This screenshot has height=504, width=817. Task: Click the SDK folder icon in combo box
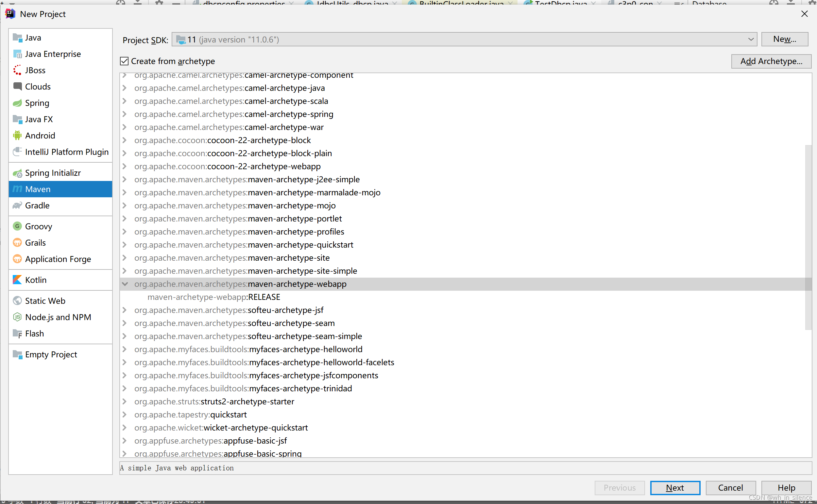(180, 40)
